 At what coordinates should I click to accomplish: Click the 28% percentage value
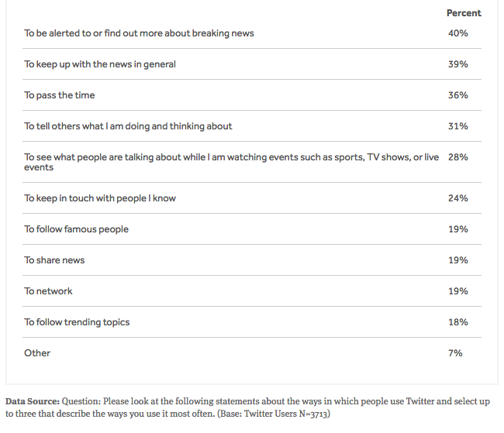click(457, 157)
